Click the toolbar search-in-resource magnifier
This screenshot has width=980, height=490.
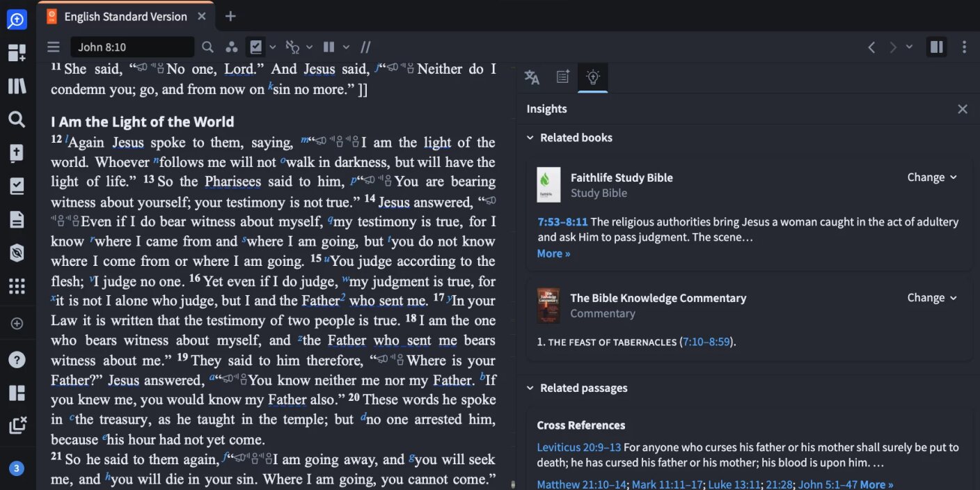[x=207, y=47]
